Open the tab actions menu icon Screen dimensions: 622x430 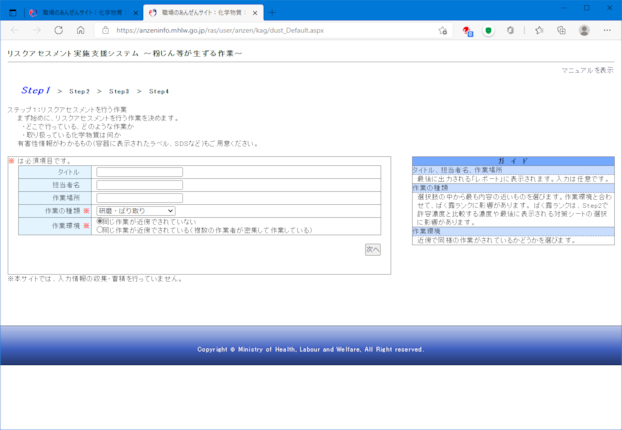tap(13, 13)
